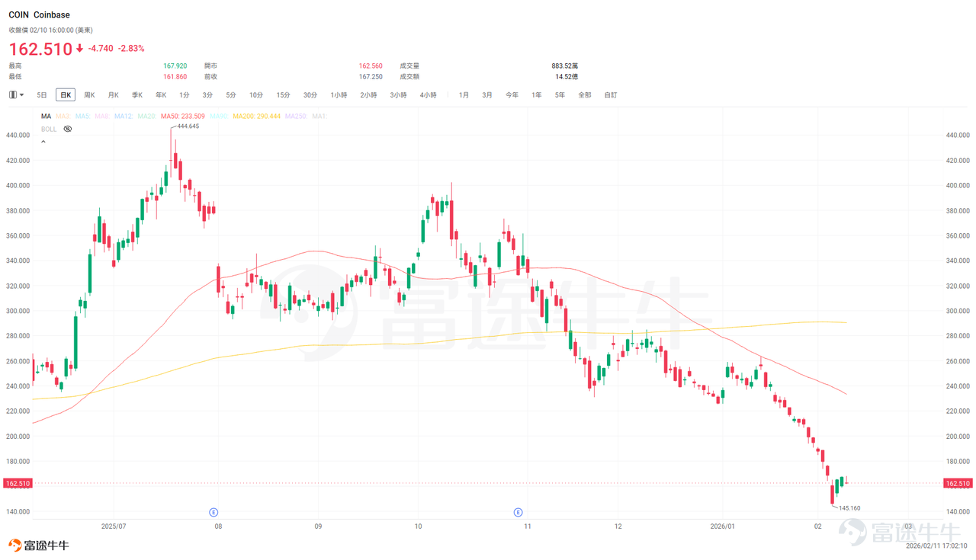976x560 pixels.
Task: Select the 5日 timeframe
Action: point(42,95)
